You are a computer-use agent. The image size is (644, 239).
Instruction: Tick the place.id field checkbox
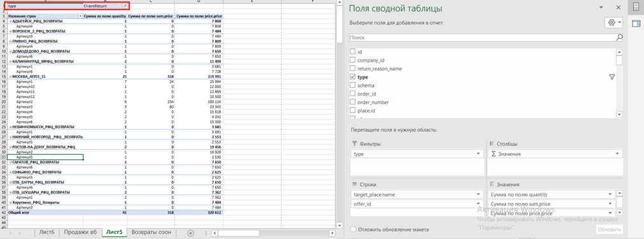pos(352,110)
